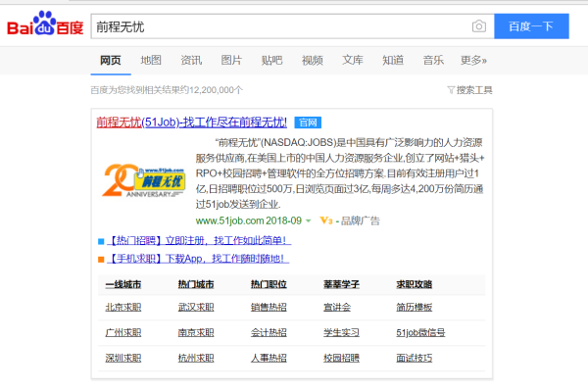Click the Baidu logo

point(45,24)
